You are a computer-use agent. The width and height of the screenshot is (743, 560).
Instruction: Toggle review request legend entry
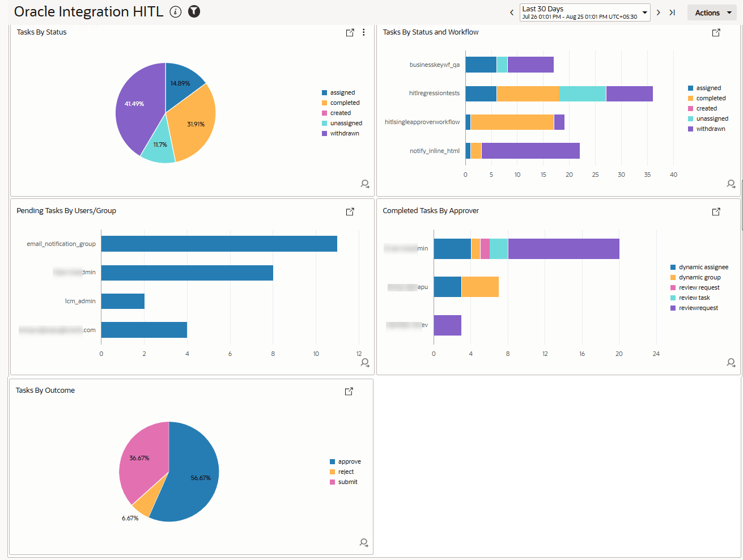(695, 287)
